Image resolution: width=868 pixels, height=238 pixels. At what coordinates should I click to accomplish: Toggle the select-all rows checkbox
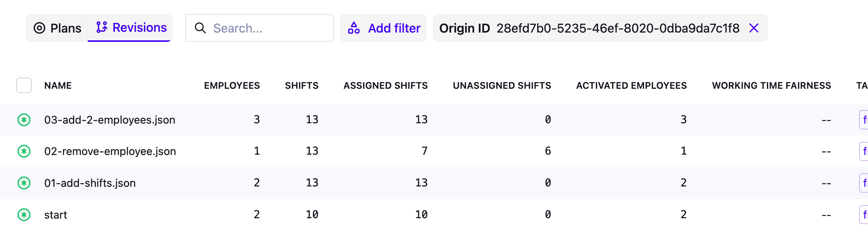[x=24, y=85]
